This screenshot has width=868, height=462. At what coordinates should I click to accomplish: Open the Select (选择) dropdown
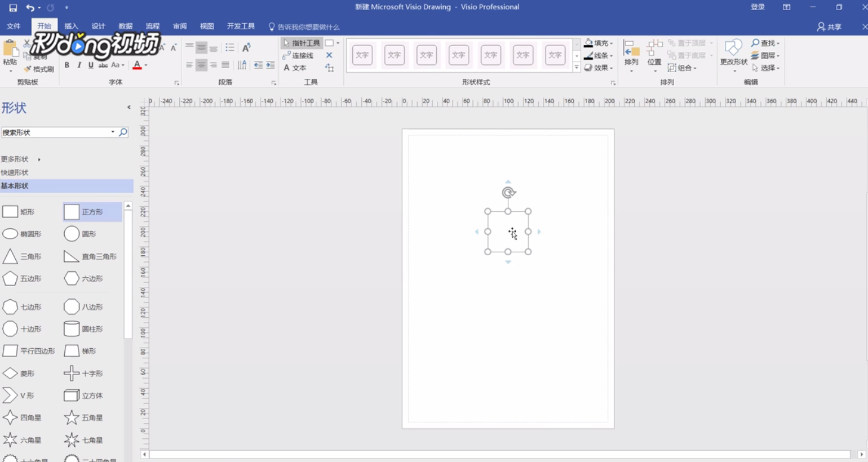point(765,68)
